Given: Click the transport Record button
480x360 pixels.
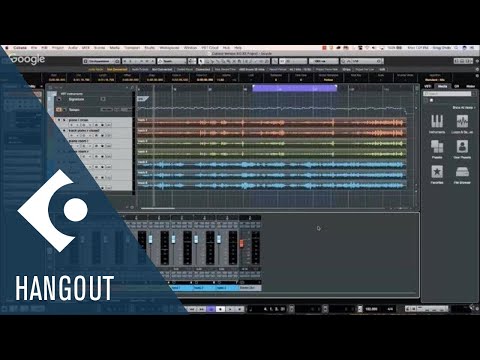Looking at the screenshot, I should coord(239,309).
